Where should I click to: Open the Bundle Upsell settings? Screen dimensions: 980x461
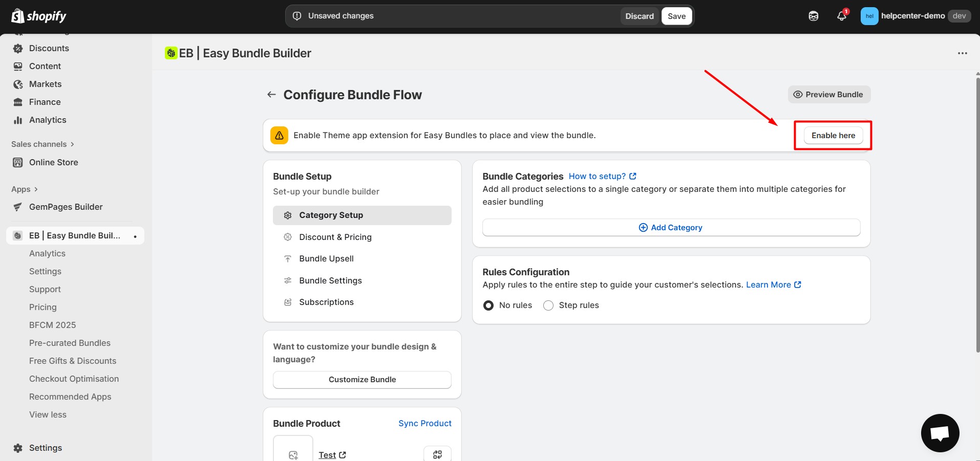click(326, 258)
